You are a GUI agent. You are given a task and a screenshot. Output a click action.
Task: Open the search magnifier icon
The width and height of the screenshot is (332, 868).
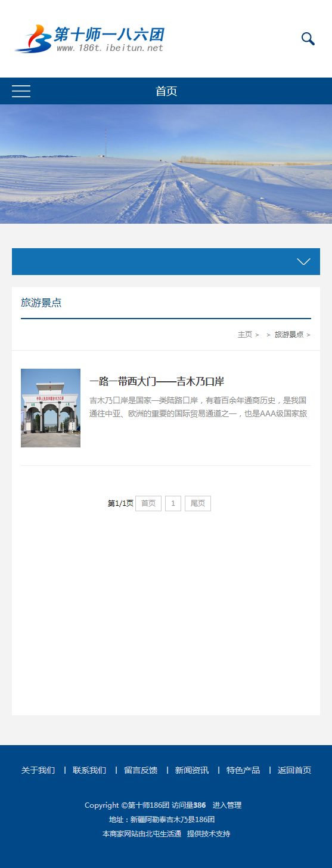pyautogui.click(x=308, y=39)
